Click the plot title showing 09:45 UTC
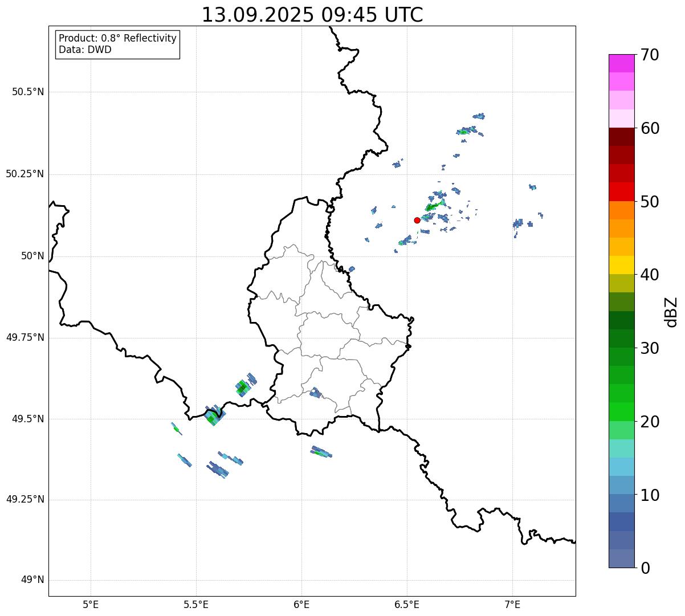685x616 pixels. click(312, 15)
